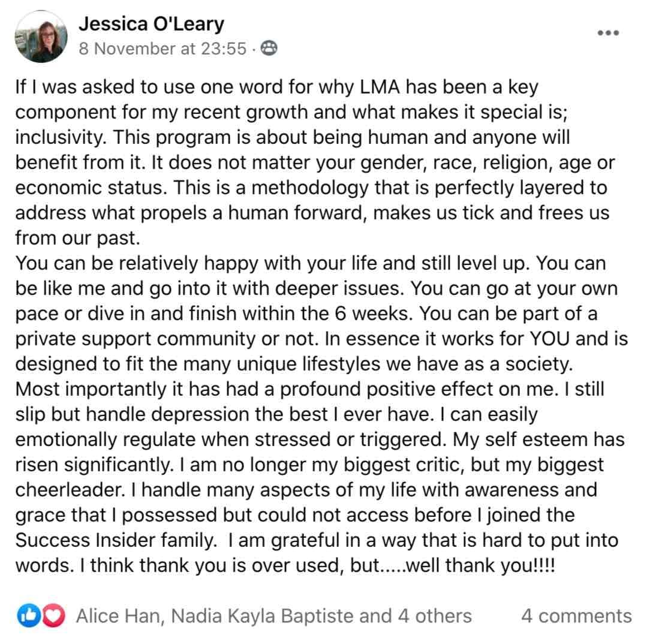
Task: Open the "8 November at 23:55" timestamp
Action: pos(162,49)
